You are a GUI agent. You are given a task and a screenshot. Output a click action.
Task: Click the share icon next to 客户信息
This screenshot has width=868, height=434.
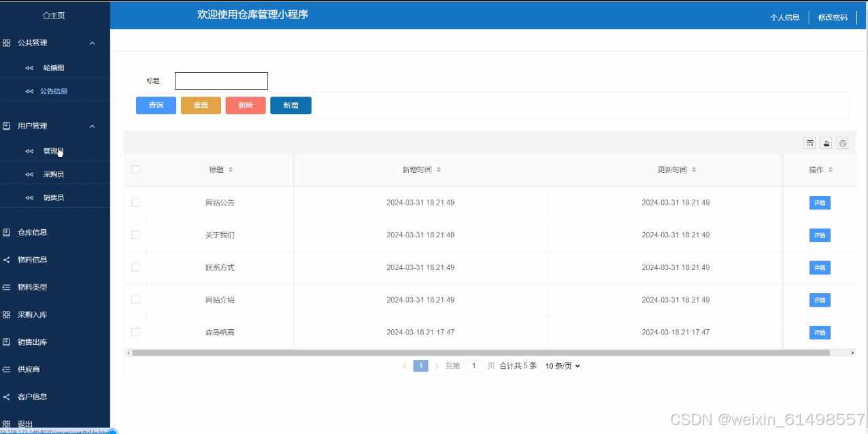pyautogui.click(x=6, y=397)
